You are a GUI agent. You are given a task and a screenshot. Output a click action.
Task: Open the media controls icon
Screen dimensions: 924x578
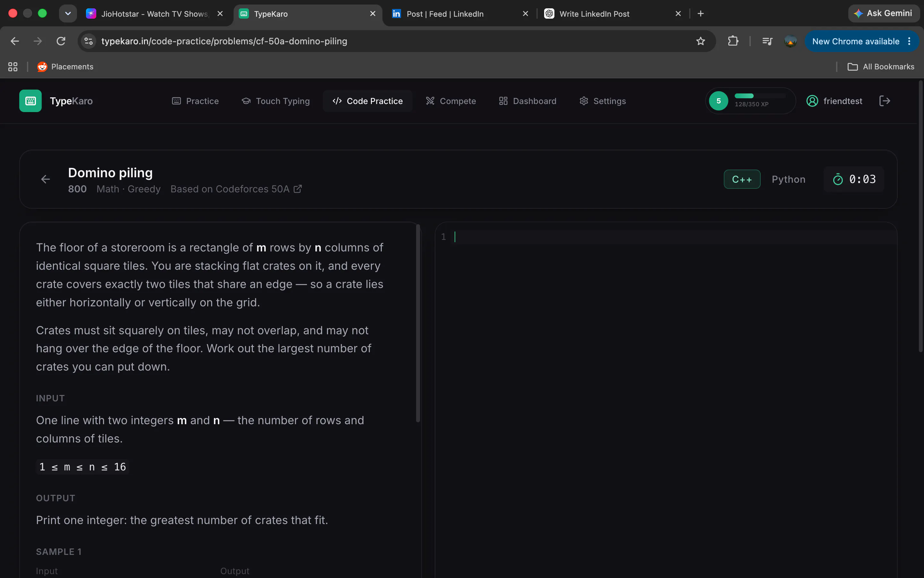point(767,41)
